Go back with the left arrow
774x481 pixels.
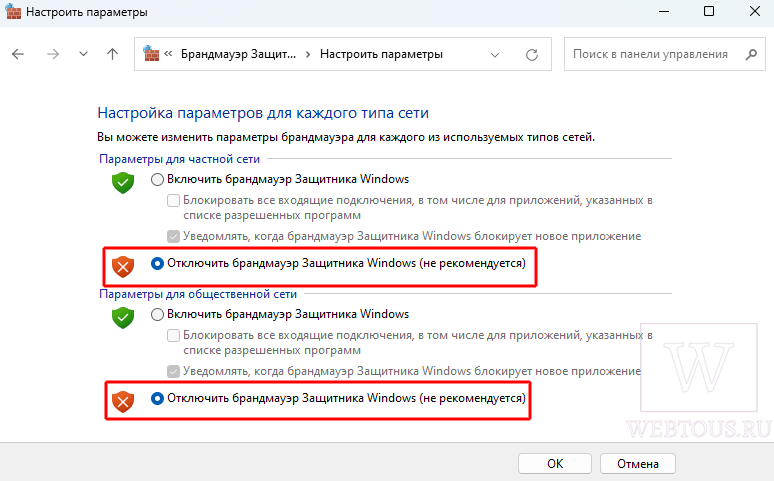click(x=18, y=54)
